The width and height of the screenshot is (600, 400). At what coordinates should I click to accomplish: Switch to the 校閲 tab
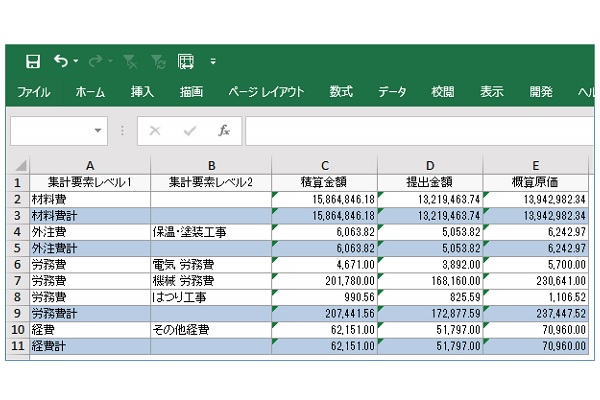443,92
